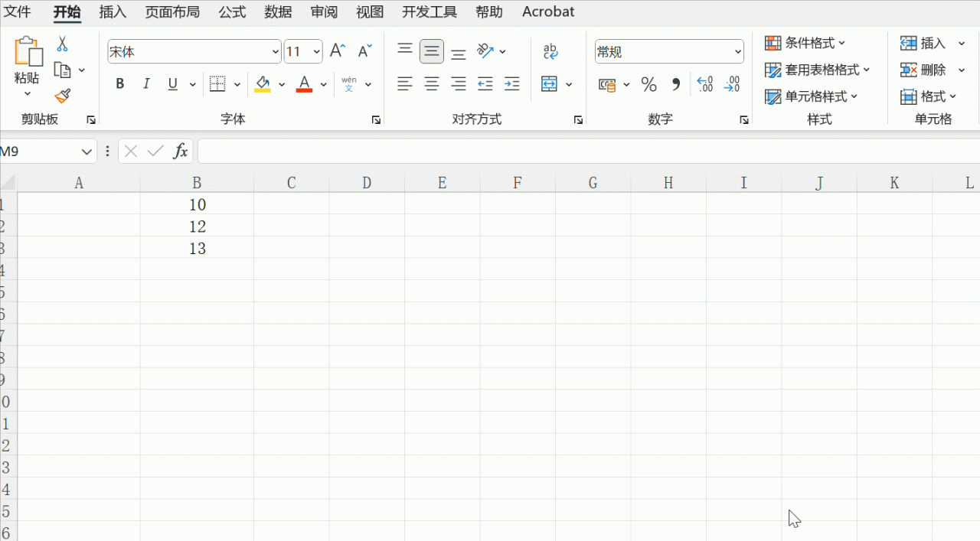
Task: Open the 文件 menu
Action: click(x=18, y=11)
